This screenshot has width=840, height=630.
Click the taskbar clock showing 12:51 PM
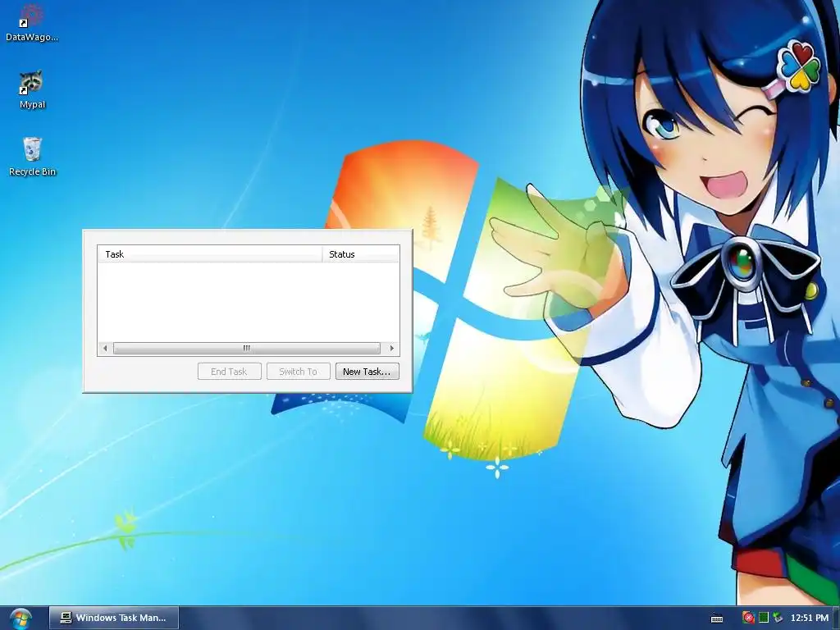click(809, 618)
